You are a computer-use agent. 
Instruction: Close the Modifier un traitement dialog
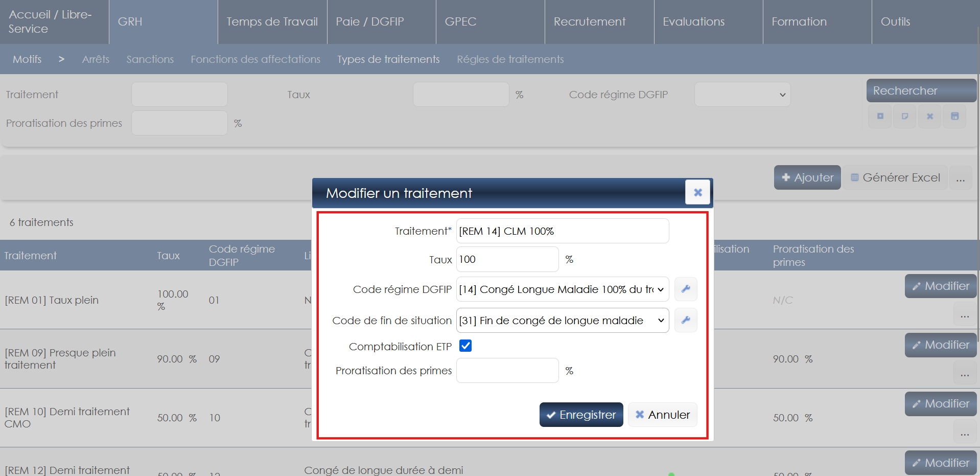coord(697,193)
